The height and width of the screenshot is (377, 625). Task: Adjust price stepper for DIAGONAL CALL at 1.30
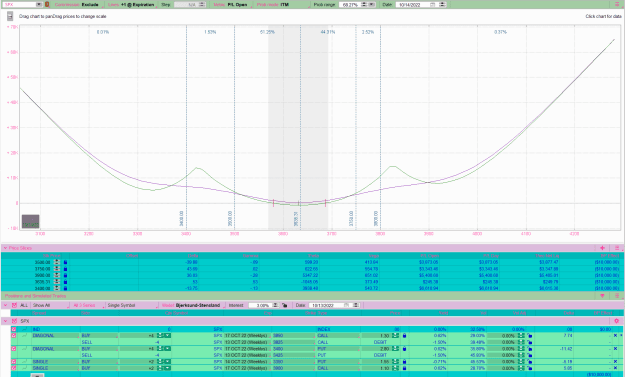pos(395,336)
